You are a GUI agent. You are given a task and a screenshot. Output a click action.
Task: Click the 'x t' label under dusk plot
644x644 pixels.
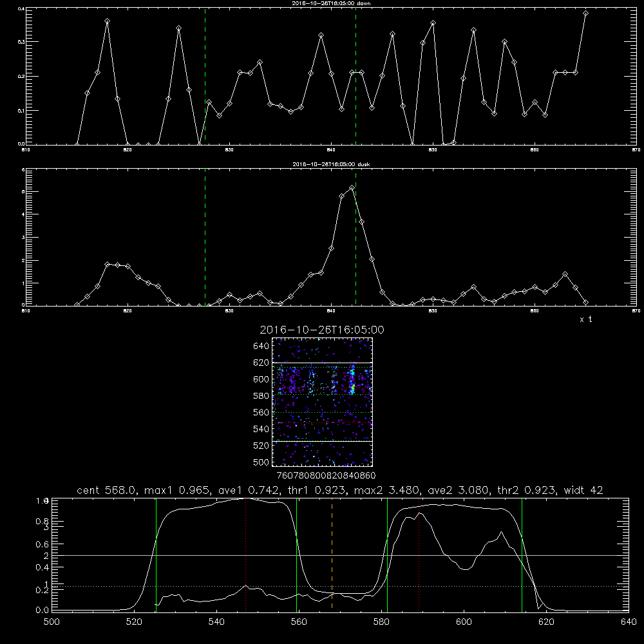(x=586, y=319)
